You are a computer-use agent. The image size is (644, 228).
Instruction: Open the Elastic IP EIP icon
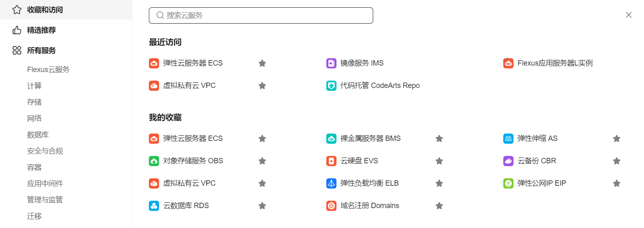508,183
